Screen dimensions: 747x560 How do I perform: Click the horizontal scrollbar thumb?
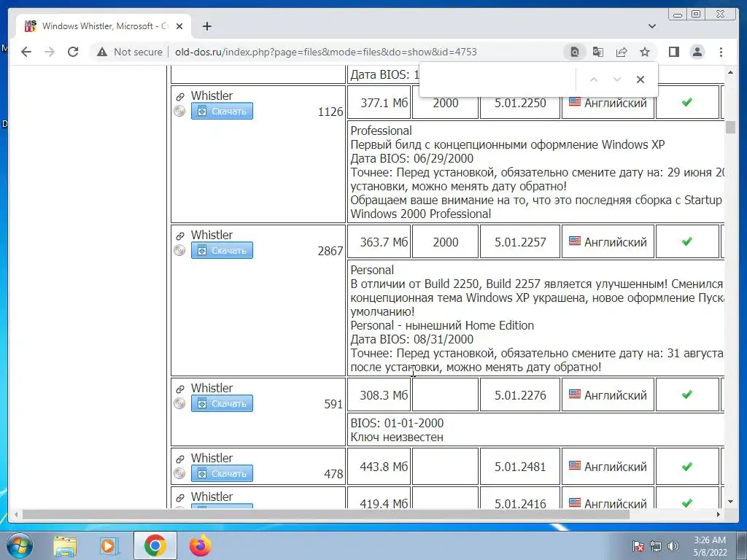(326, 514)
